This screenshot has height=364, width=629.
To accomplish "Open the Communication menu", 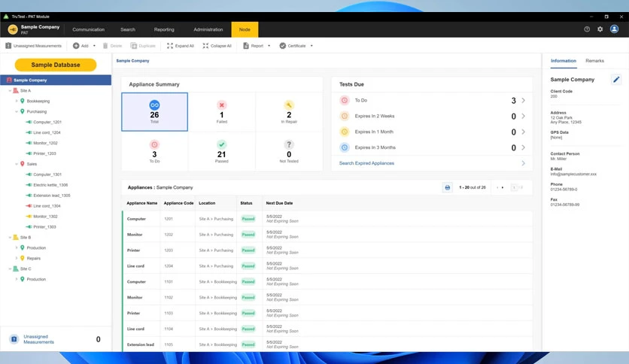I will tap(88, 29).
